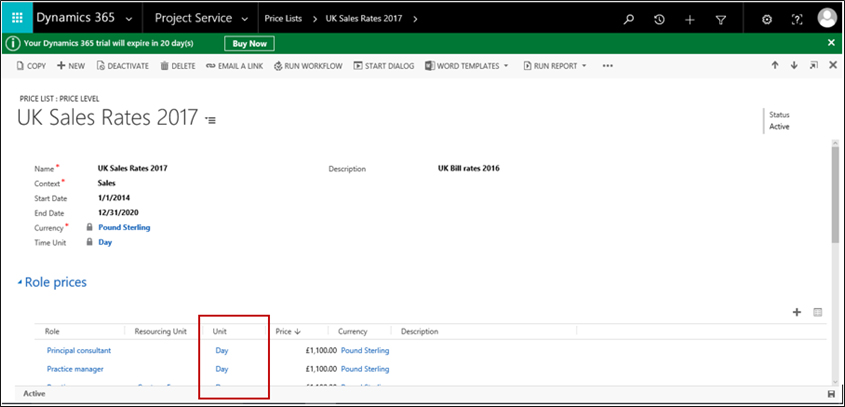Create a new record with New
The width and height of the screenshot is (845, 407).
[x=71, y=66]
